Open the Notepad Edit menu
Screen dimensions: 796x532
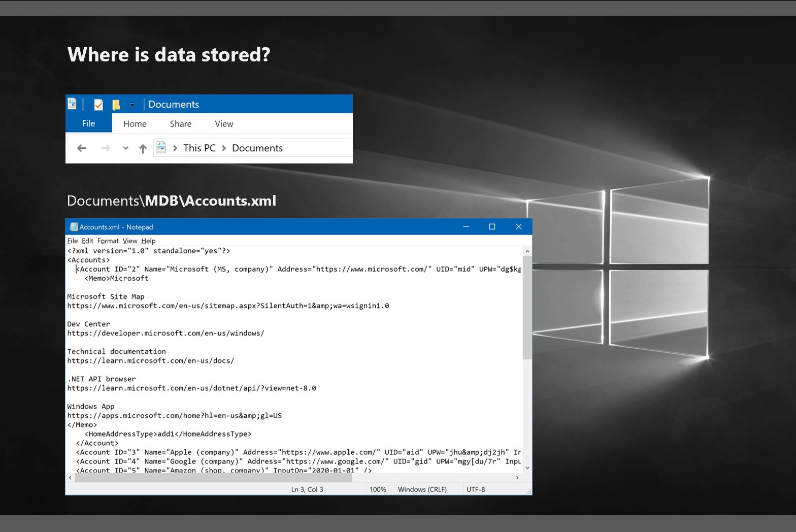(x=88, y=241)
